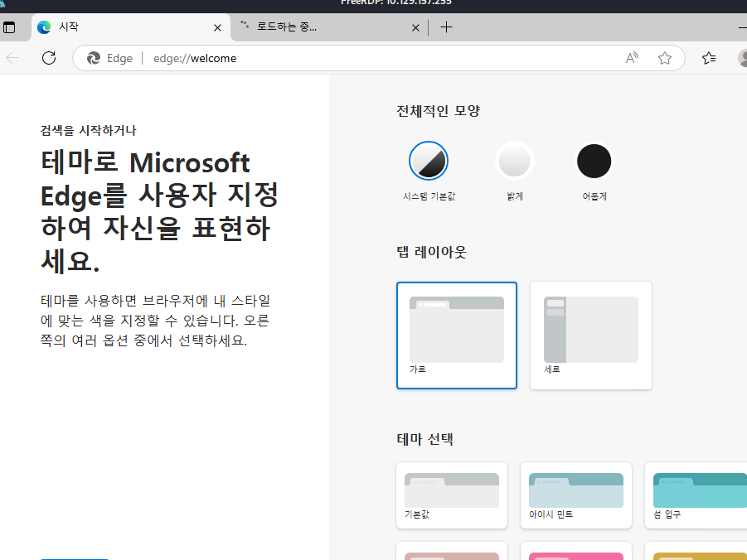Select the 밝게 light appearance

point(515,171)
